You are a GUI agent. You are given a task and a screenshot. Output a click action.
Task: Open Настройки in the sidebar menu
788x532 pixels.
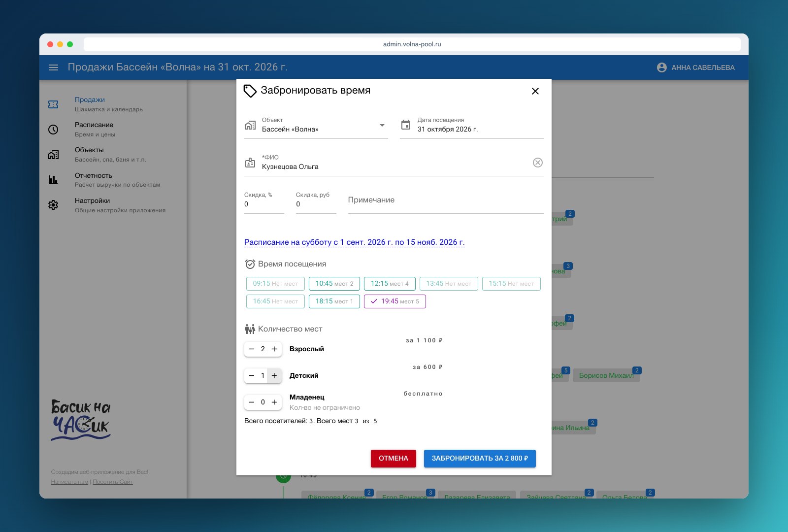point(112,205)
